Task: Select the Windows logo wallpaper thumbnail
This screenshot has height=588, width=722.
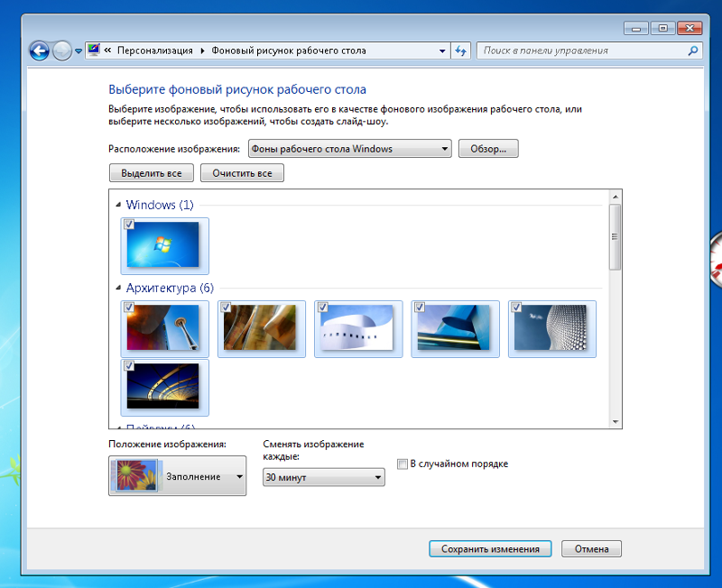Action: 163,246
